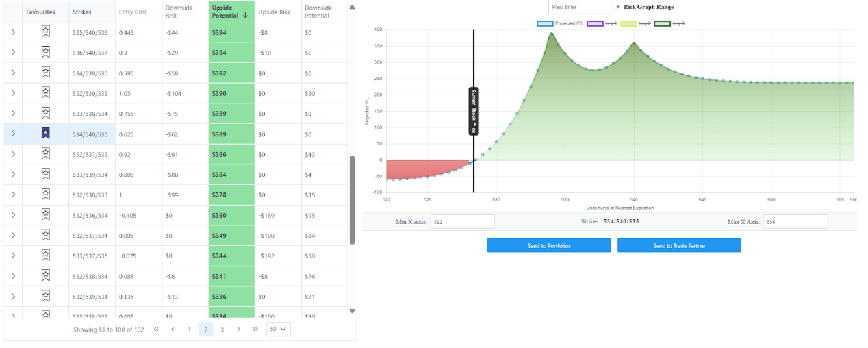
Task: Toggle Leg 1 purple legend visibility
Action: 595,23
